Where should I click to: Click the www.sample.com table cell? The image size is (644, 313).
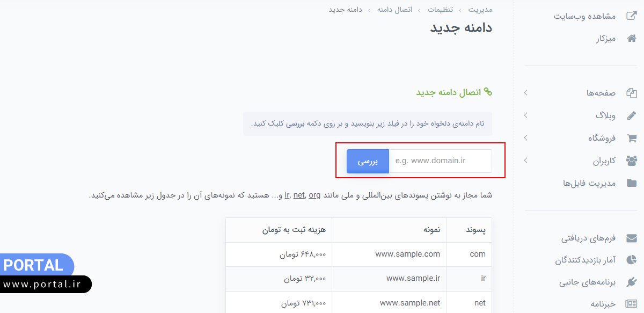pyautogui.click(x=389, y=254)
